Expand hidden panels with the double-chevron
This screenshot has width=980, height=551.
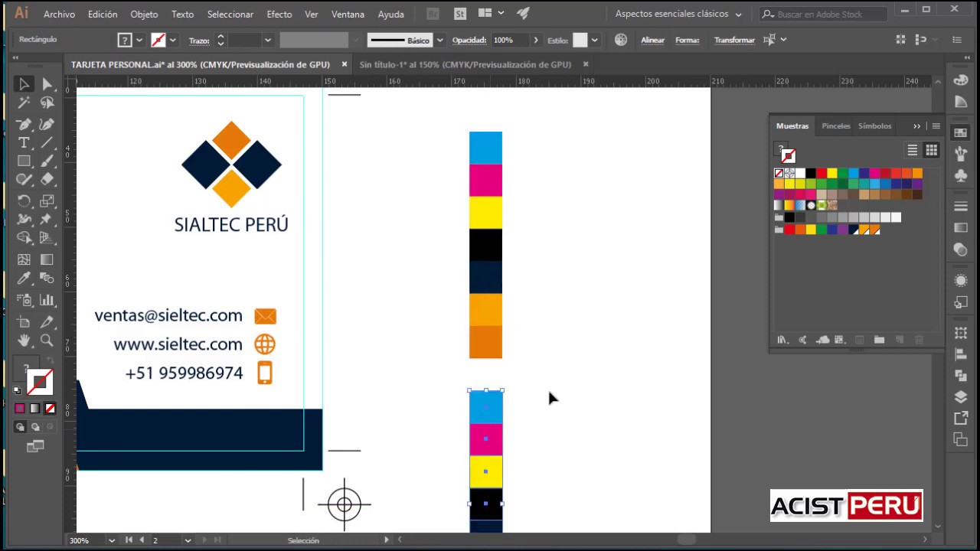point(916,126)
